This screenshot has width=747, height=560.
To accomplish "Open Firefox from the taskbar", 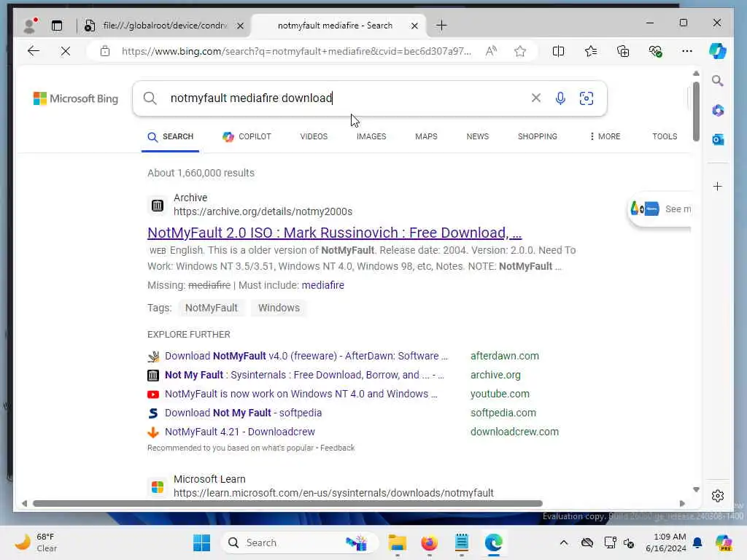I will [x=429, y=542].
